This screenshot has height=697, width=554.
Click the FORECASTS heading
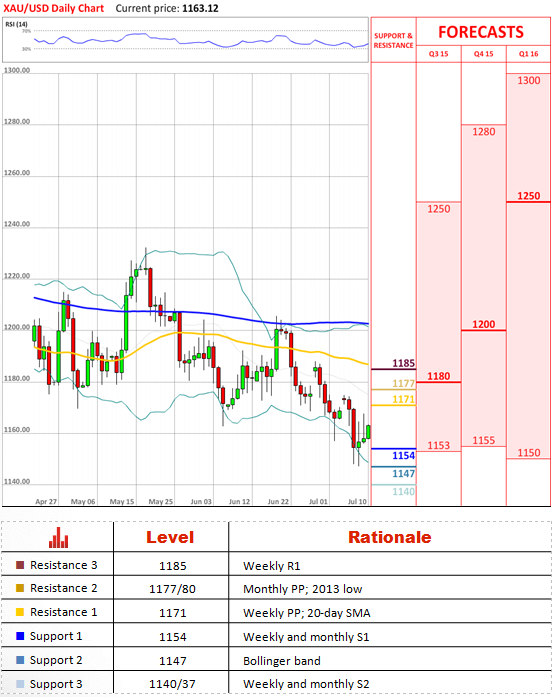pyautogui.click(x=481, y=32)
